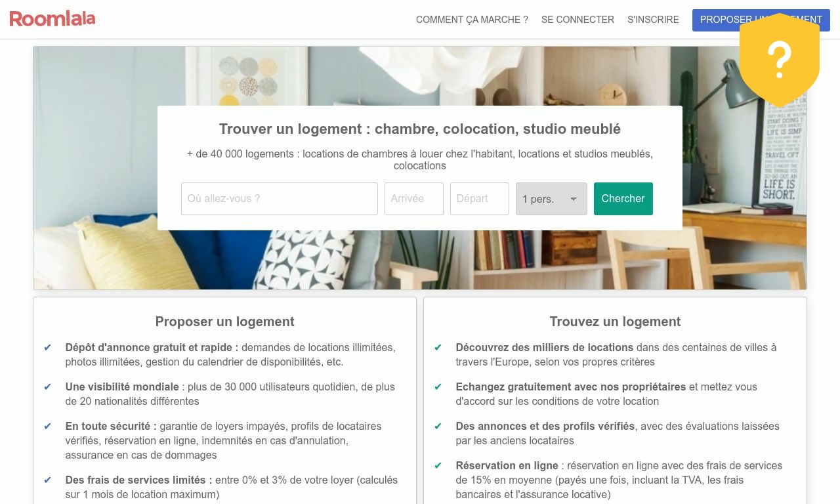Click the blue checkmark beside En toute sécurité
The width and height of the screenshot is (840, 504).
pyautogui.click(x=47, y=427)
